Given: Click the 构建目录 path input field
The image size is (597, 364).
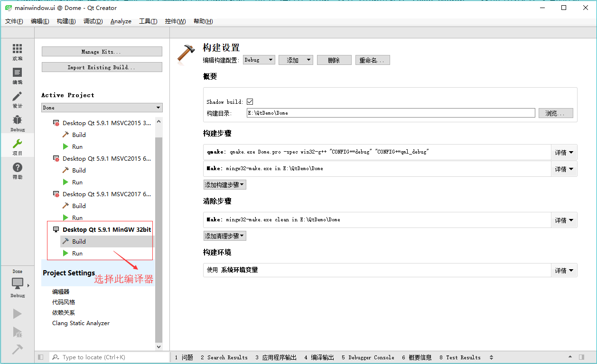Looking at the screenshot, I should (x=391, y=113).
